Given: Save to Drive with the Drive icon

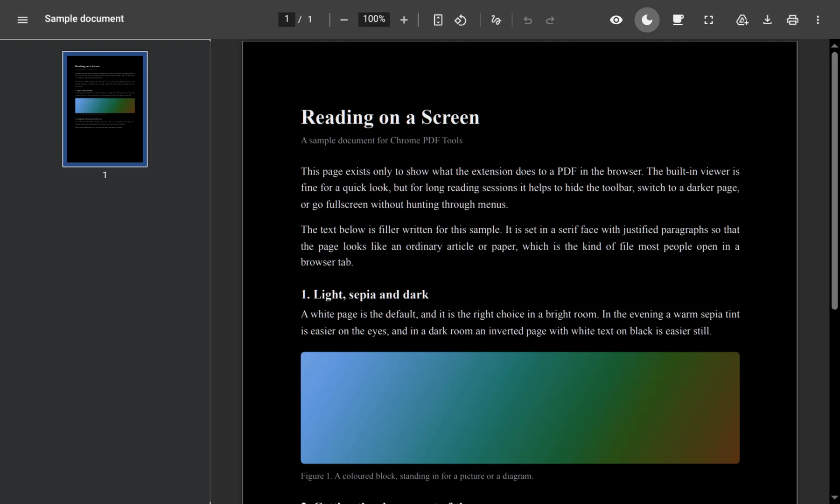Looking at the screenshot, I should coord(742,20).
